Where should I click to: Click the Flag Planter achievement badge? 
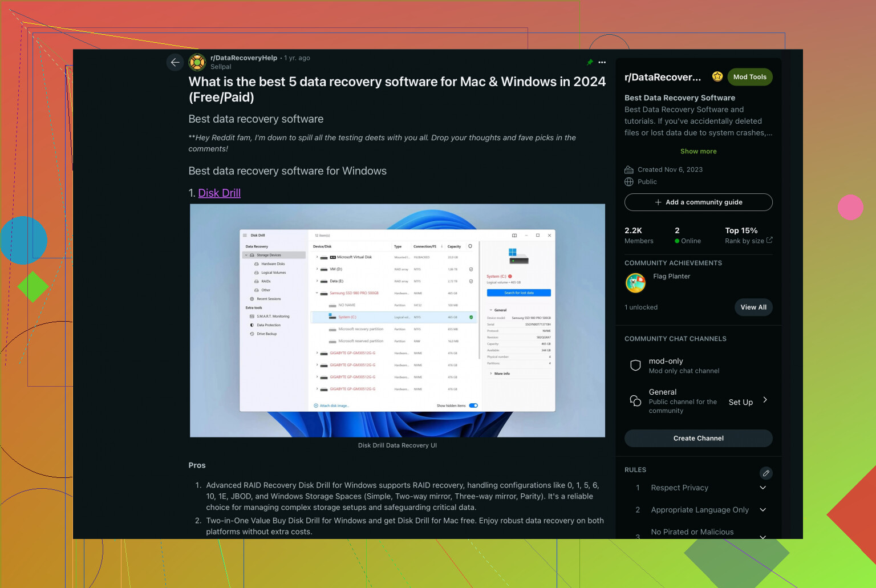click(635, 282)
